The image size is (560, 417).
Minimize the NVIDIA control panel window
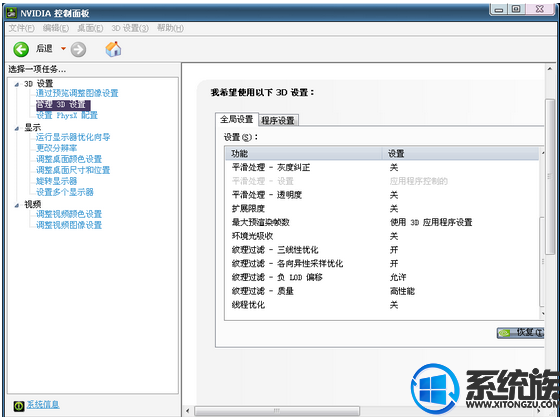click(x=499, y=9)
